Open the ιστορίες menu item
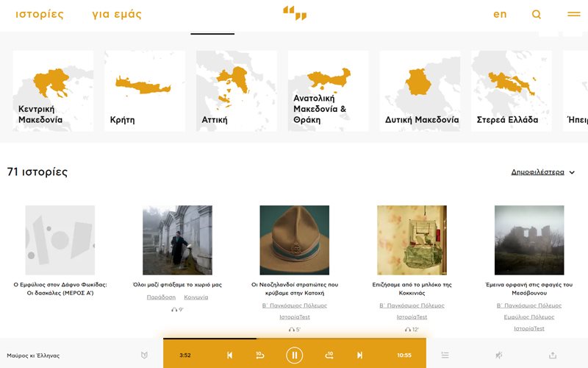 40,14
